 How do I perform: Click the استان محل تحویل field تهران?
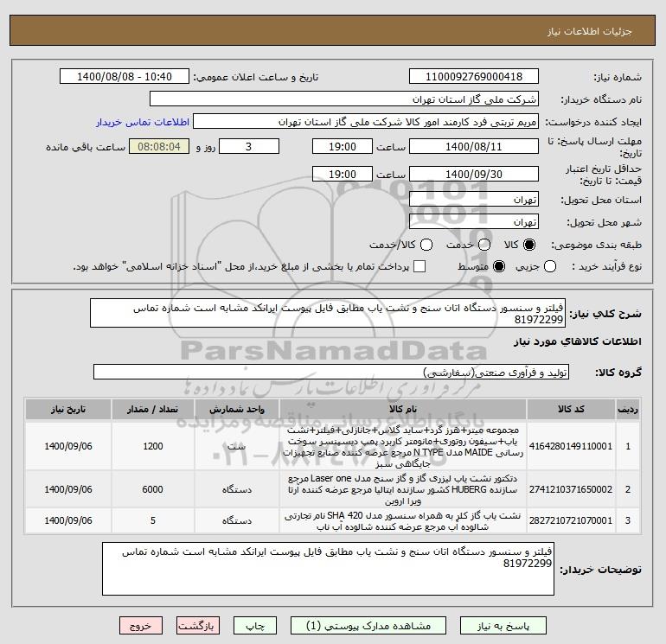tap(474, 199)
